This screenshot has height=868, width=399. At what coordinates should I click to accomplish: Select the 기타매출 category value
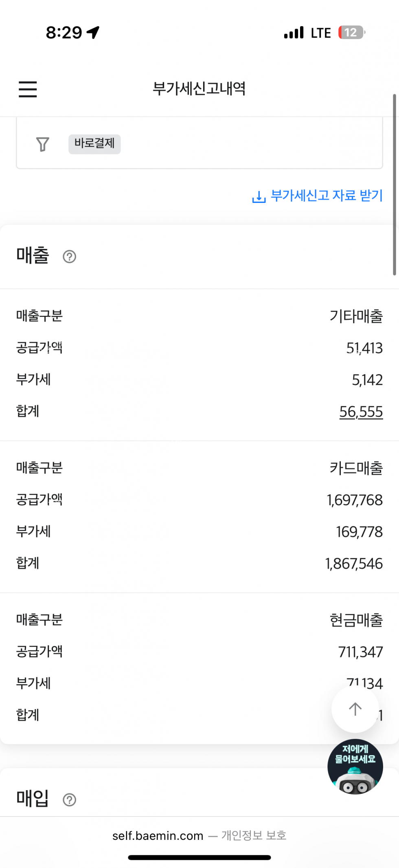356,316
